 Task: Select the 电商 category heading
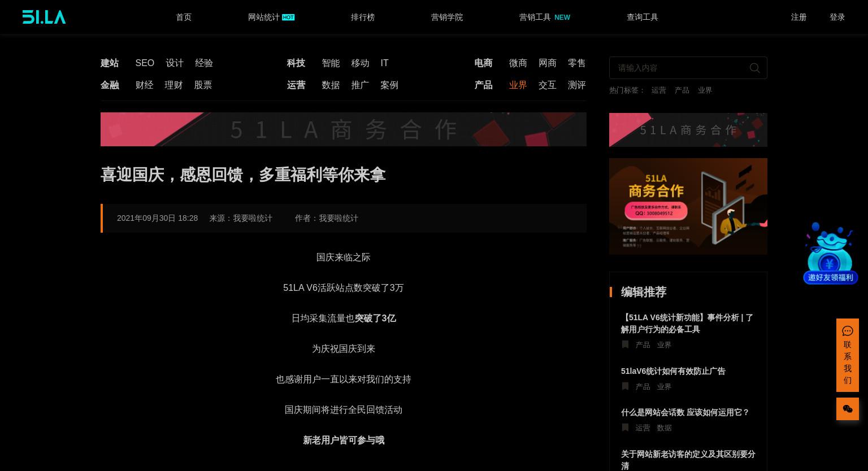(x=483, y=63)
